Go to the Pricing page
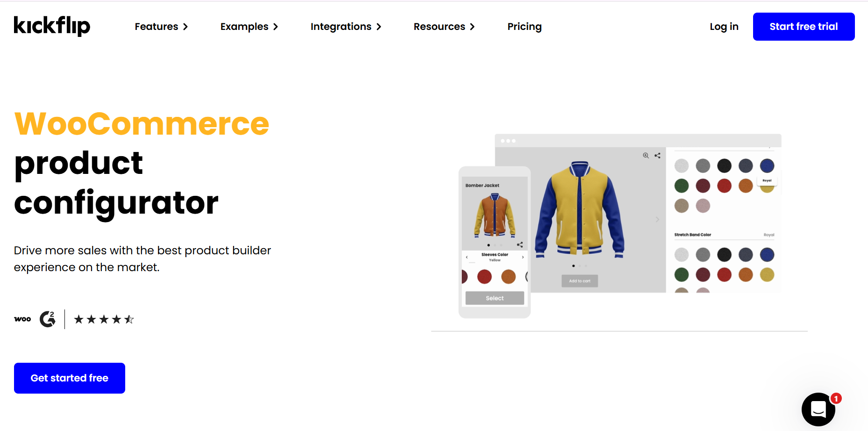The image size is (868, 431). click(x=525, y=27)
